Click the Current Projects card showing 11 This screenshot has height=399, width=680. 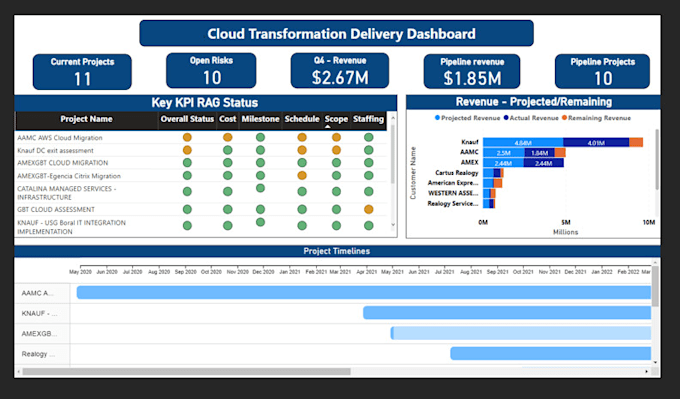click(82, 72)
